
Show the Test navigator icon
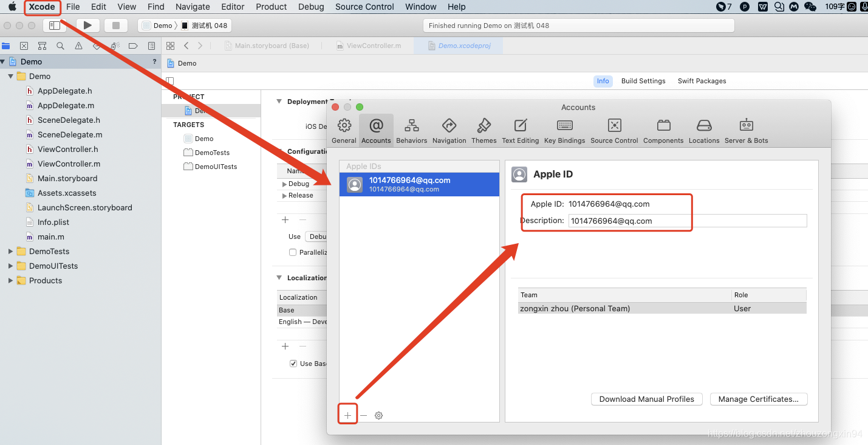coord(97,46)
